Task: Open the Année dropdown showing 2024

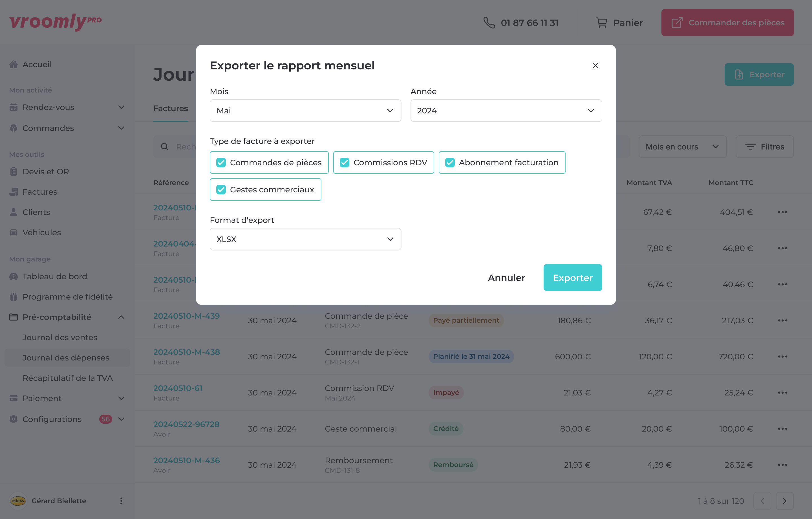Action: [x=506, y=111]
